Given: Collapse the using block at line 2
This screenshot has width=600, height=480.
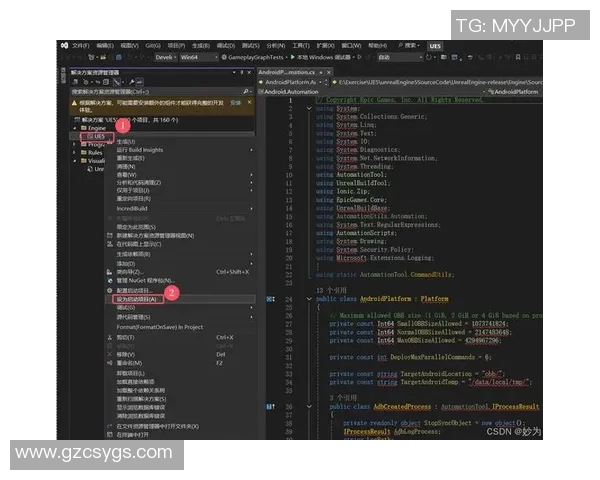Looking at the screenshot, I should pos(309,108).
